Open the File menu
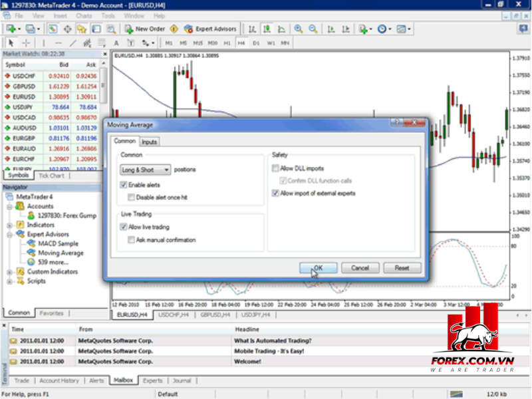Screen dimensions: 532x399 tap(19, 16)
